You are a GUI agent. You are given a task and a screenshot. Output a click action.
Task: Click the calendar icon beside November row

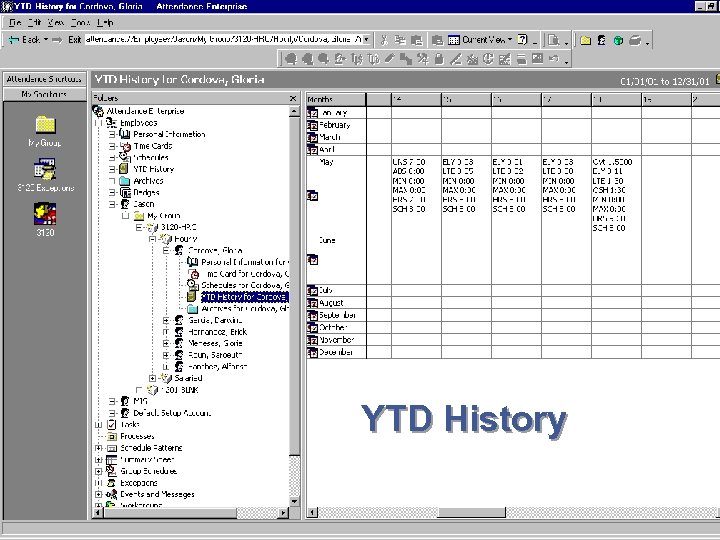(x=312, y=340)
